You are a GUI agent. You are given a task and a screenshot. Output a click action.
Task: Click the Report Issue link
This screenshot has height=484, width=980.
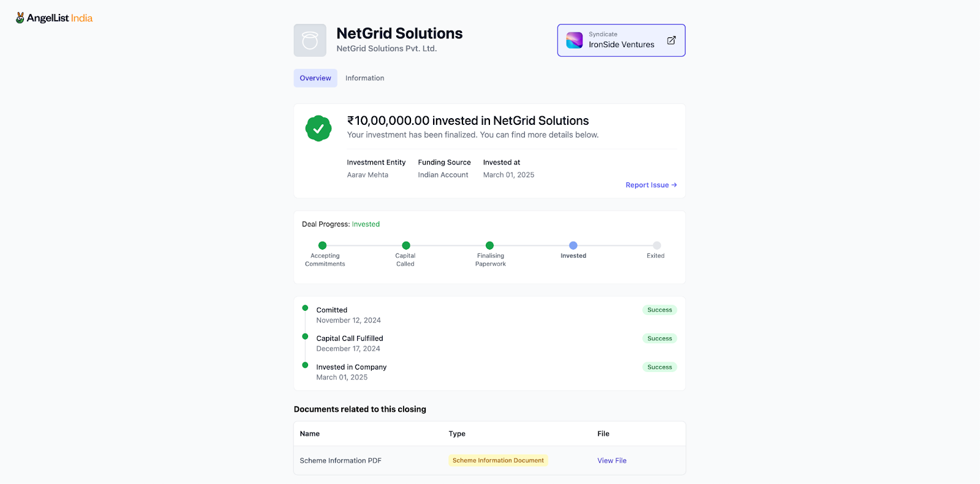coord(651,185)
